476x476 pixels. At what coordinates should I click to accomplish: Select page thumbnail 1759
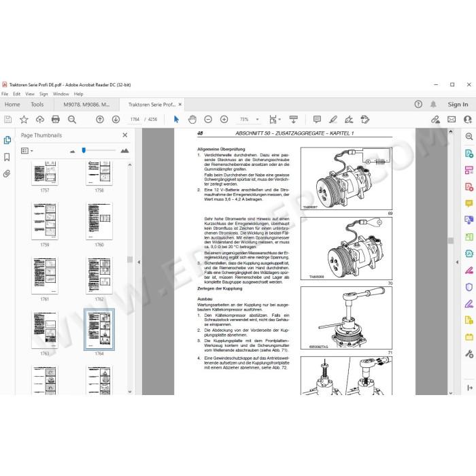pyautogui.click(x=45, y=221)
